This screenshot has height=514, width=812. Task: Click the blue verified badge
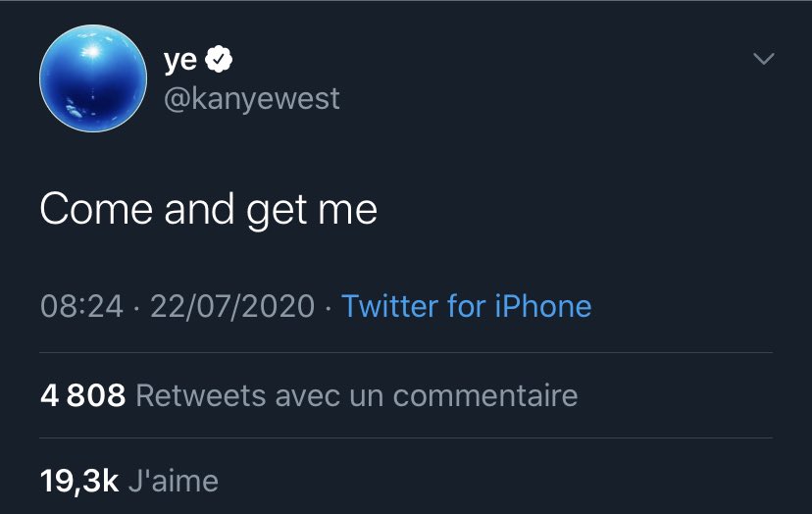coord(219,61)
